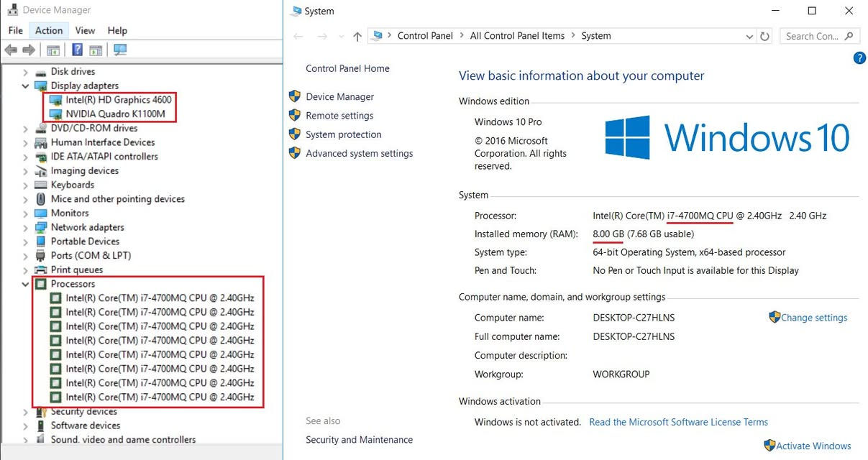The width and height of the screenshot is (868, 460).
Task: Toggle the Show/Hide Console Tree toolbar icon
Action: click(x=52, y=50)
